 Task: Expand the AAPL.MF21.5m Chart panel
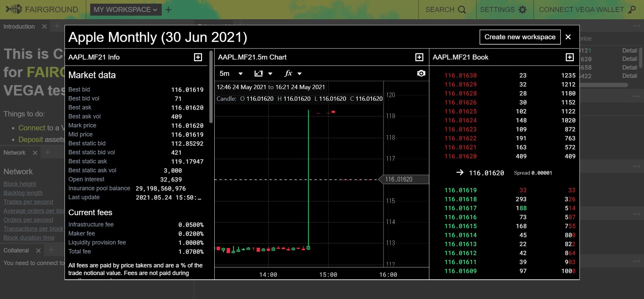coord(419,57)
